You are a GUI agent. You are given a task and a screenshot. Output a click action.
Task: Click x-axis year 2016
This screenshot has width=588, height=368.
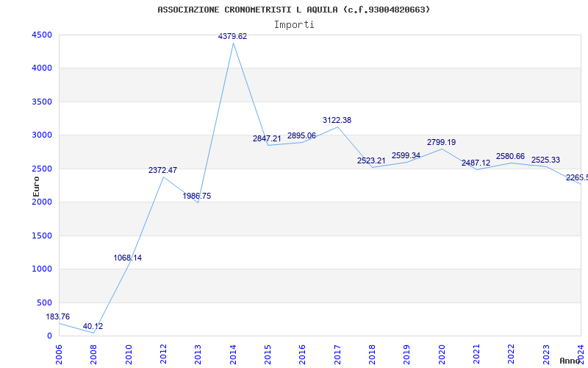(303, 355)
